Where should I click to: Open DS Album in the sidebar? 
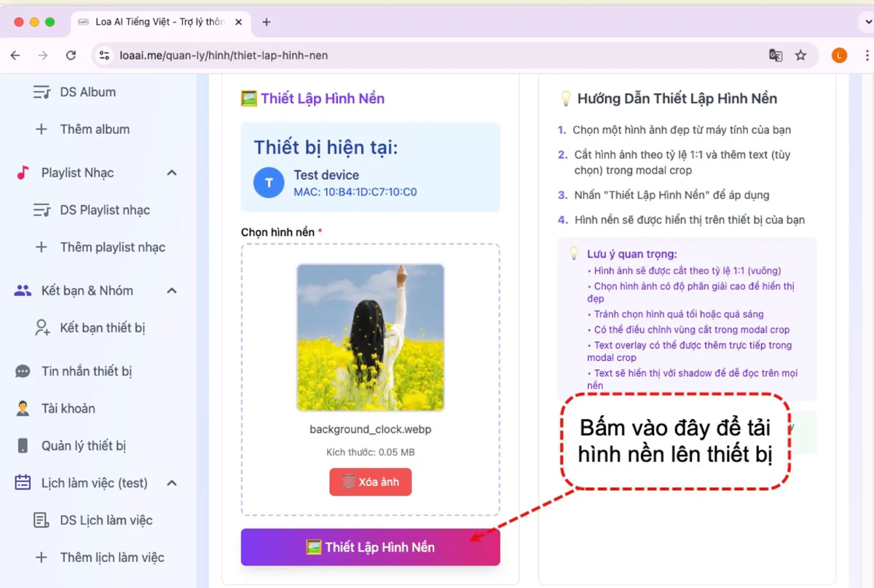coord(87,92)
